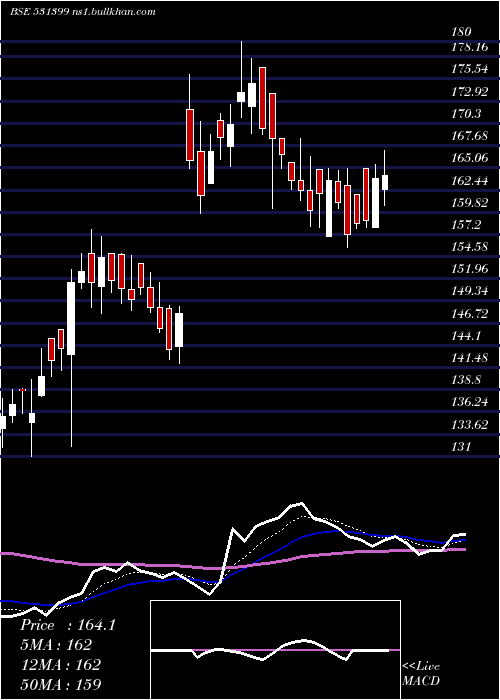This screenshot has height=700, width=500.
Task: Click the 50MA : 159 readout
Action: 60,684
